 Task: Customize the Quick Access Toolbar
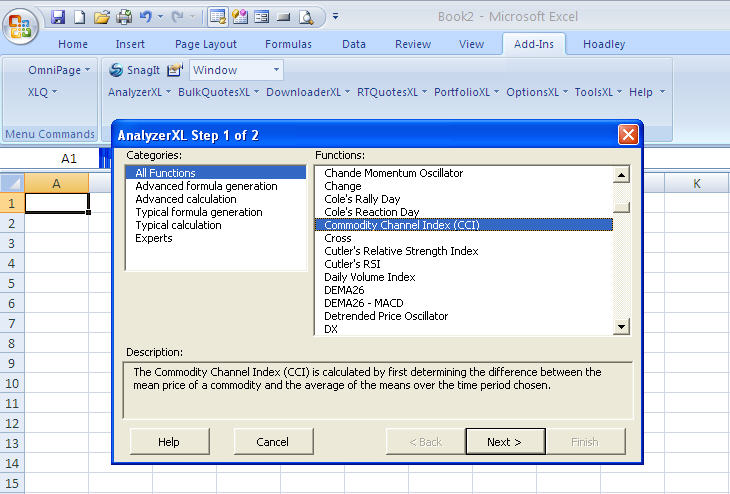tap(335, 17)
